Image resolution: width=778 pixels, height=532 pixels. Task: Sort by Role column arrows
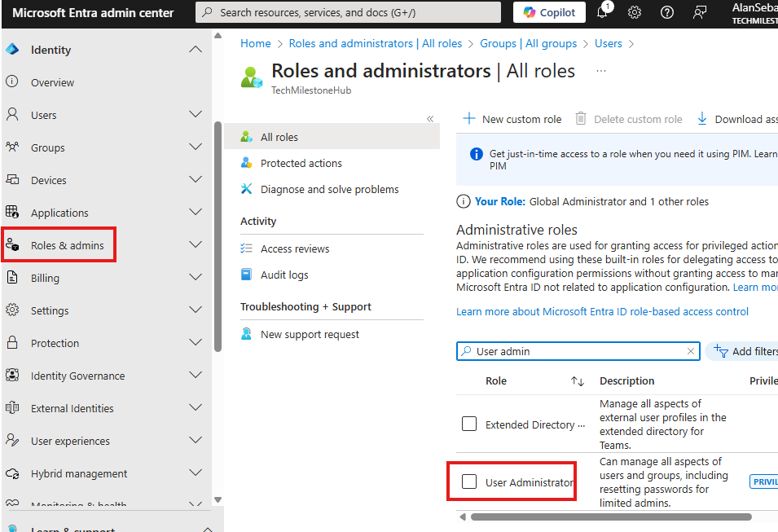point(577,381)
